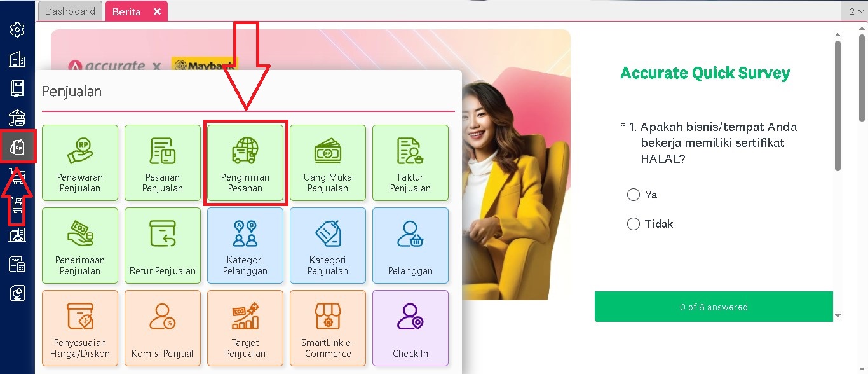Expand the tab count dropdown at top right
Screen dimensions: 868x374
855,11
